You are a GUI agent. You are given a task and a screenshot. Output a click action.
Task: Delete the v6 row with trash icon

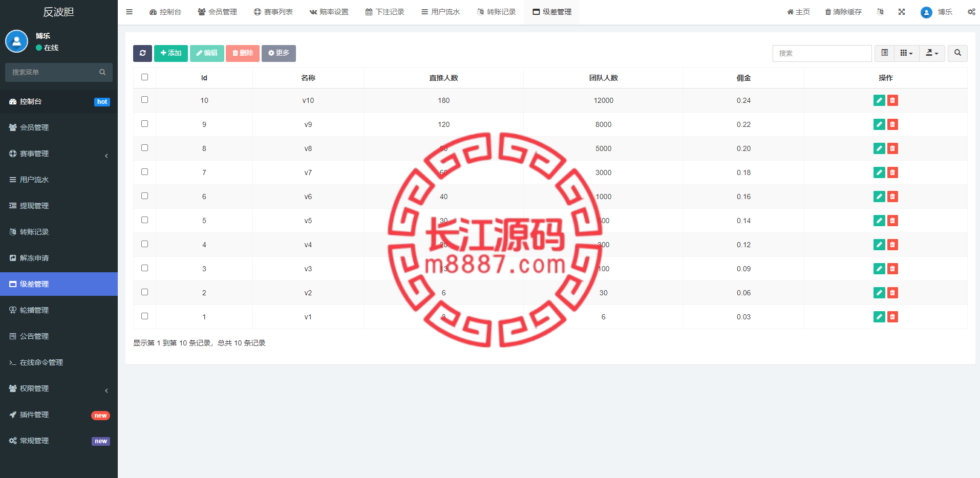click(892, 197)
